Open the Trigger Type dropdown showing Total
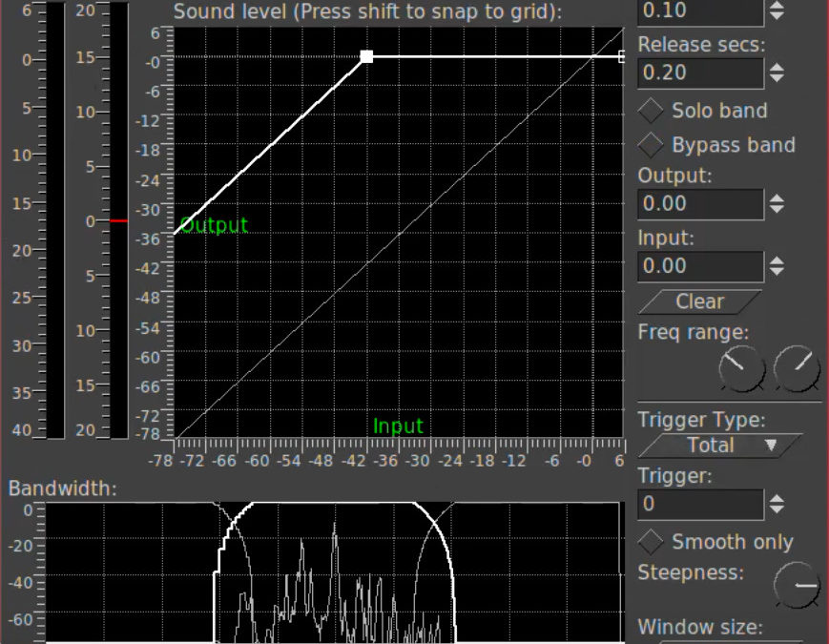 point(720,446)
